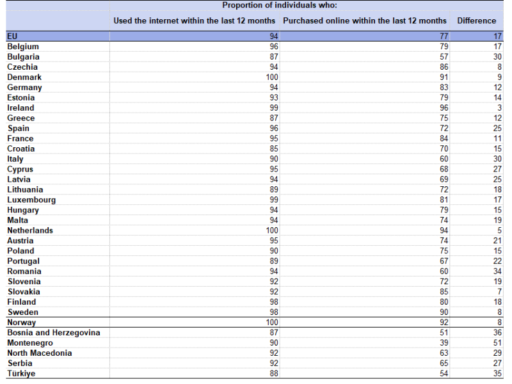Click the 'Purchased online within the last 12 months' column header

pos(364,21)
